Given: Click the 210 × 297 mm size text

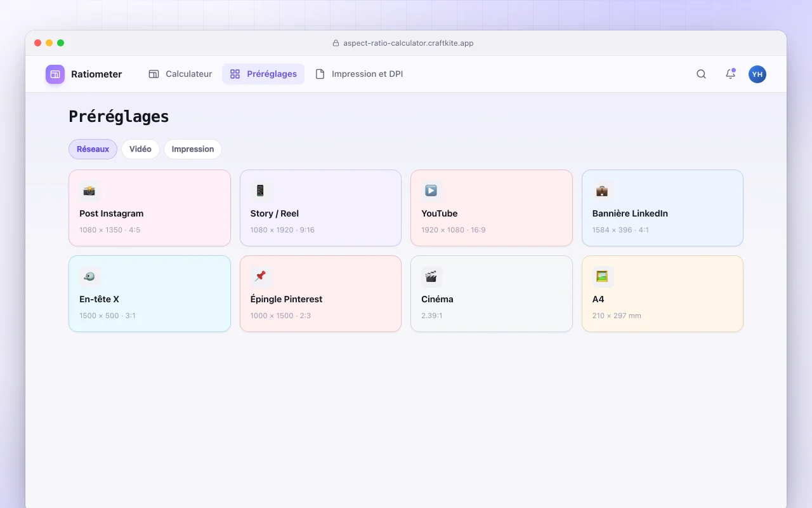Looking at the screenshot, I should (x=617, y=316).
